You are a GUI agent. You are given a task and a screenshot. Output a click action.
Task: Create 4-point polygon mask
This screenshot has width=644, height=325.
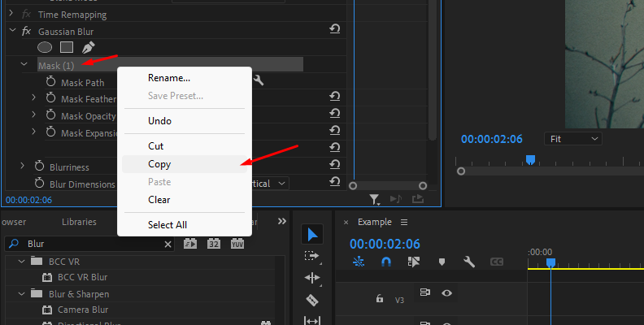click(67, 47)
